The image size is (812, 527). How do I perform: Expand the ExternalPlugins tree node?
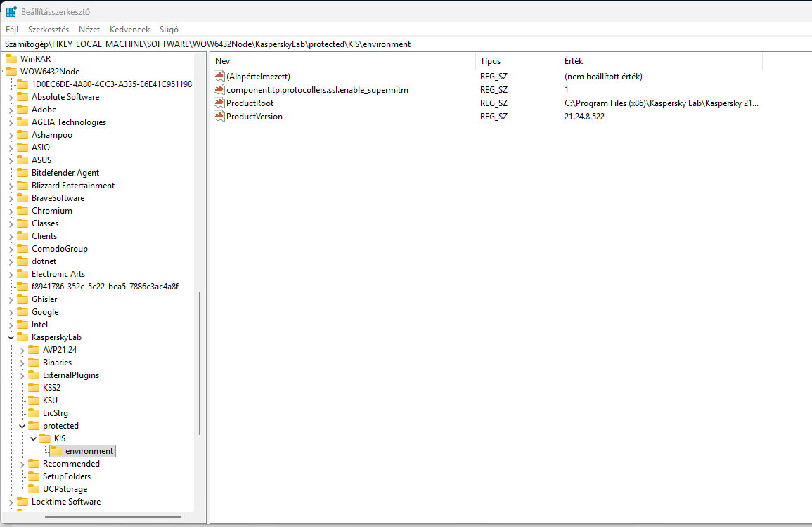point(22,375)
